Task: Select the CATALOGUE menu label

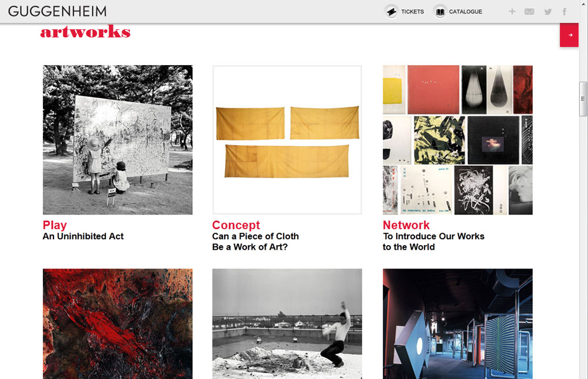Action: tap(466, 12)
